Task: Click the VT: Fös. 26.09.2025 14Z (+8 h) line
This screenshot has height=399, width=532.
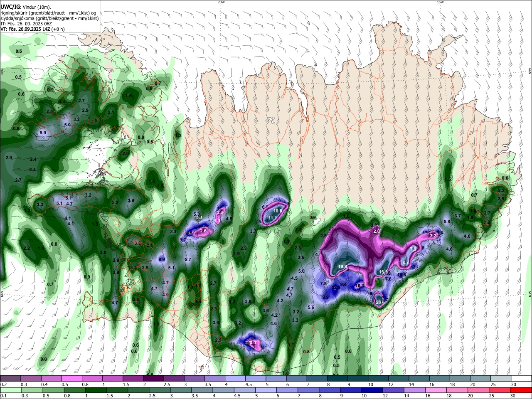Action: [x=32, y=30]
